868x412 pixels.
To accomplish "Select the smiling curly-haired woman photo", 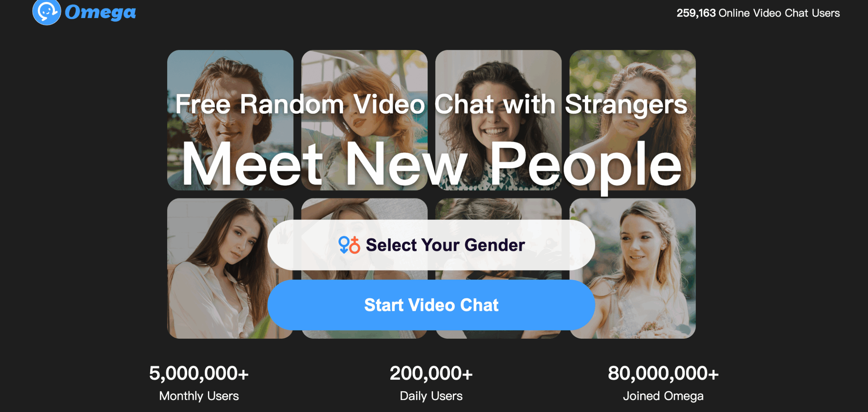I will (x=498, y=120).
